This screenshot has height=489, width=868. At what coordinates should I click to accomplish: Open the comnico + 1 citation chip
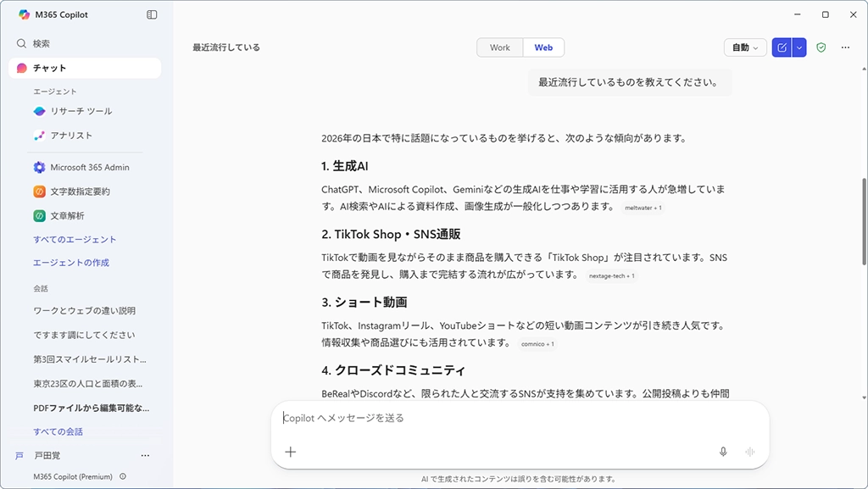coord(537,344)
